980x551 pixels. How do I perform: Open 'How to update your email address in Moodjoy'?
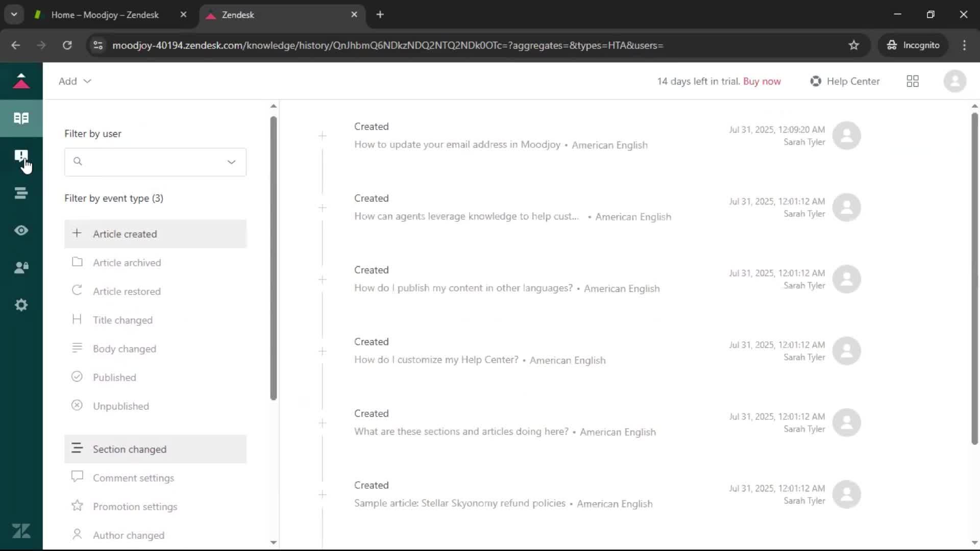pyautogui.click(x=457, y=145)
